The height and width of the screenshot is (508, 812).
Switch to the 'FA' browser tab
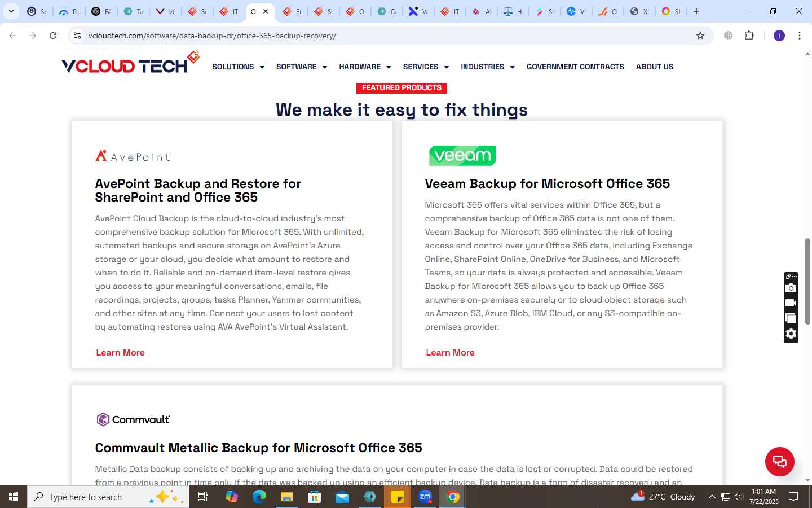[101, 11]
